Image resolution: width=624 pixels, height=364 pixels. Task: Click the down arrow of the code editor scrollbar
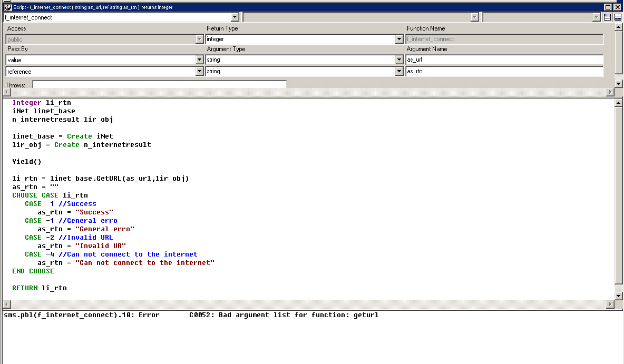pyautogui.click(x=618, y=296)
